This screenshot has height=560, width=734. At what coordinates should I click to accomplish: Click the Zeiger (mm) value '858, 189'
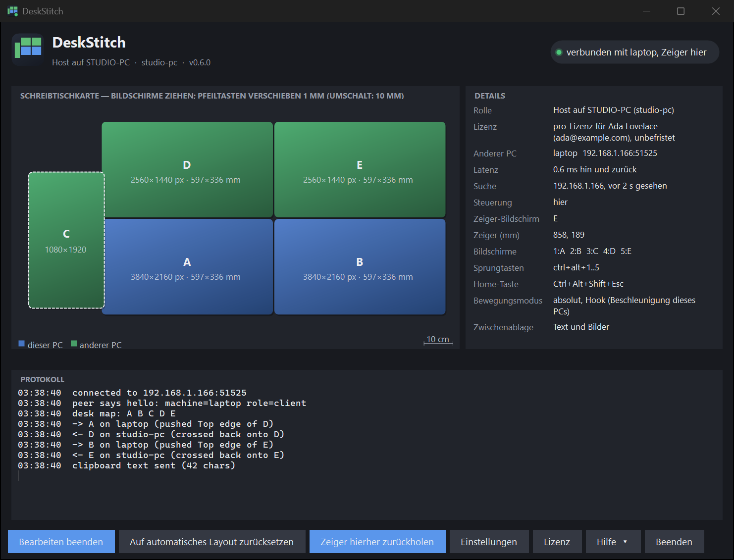569,235
